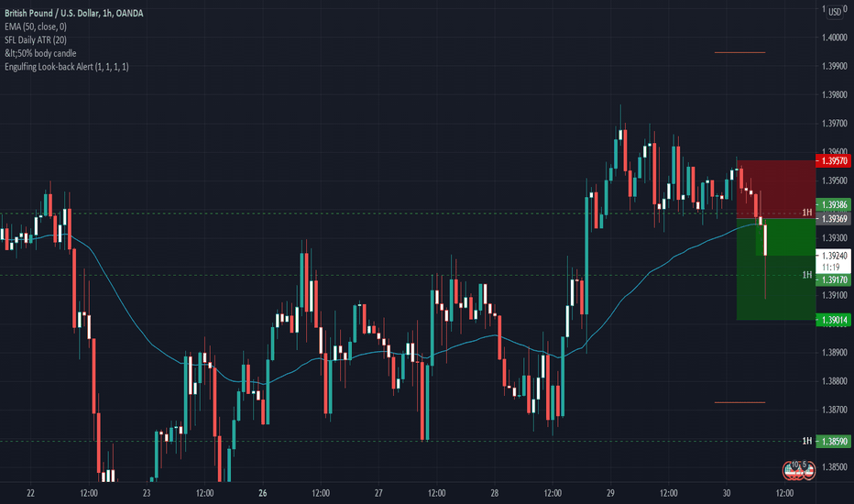Click the date label 23 on time axis
Viewport: 854px width, 504px height.
tap(147, 493)
